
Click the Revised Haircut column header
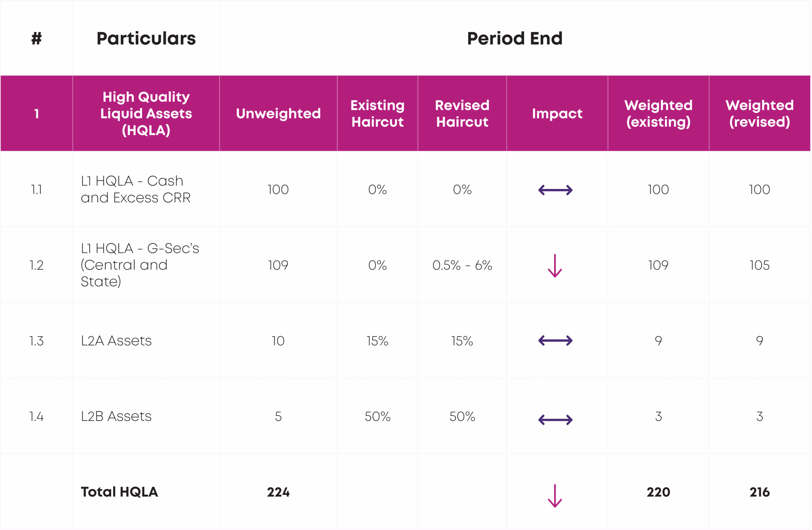(462, 114)
